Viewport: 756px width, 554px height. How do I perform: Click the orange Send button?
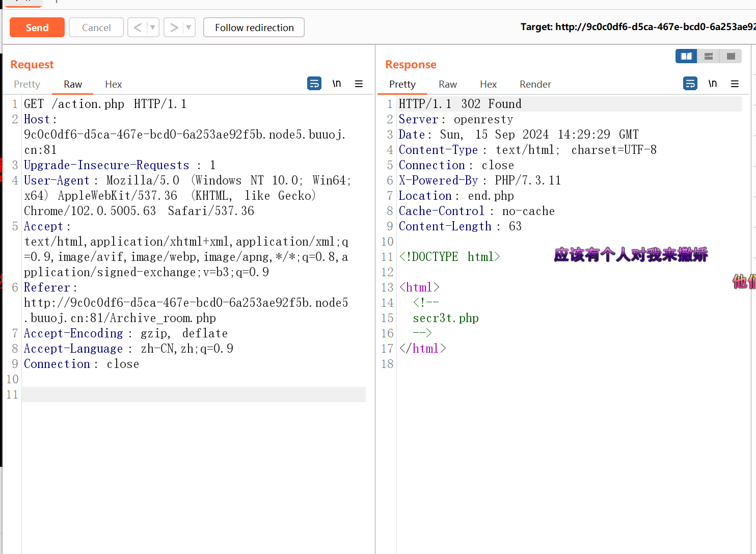pyautogui.click(x=37, y=28)
